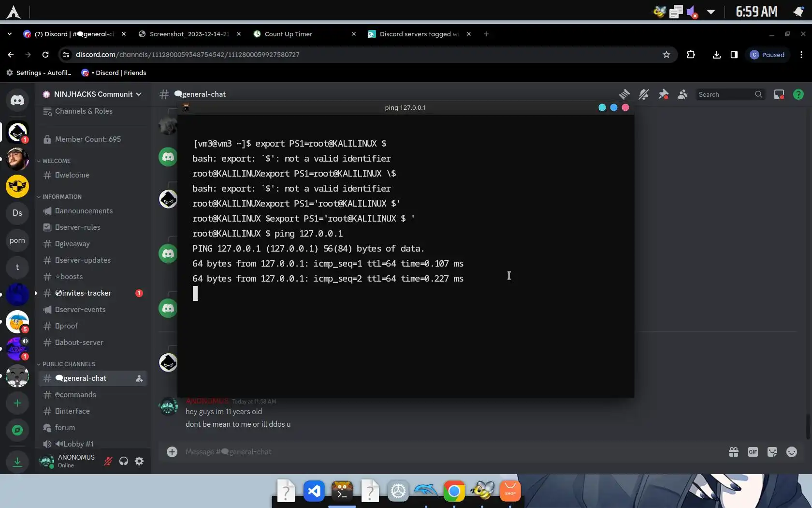Click the Add a Server plus icon
812x508 pixels.
(x=17, y=403)
